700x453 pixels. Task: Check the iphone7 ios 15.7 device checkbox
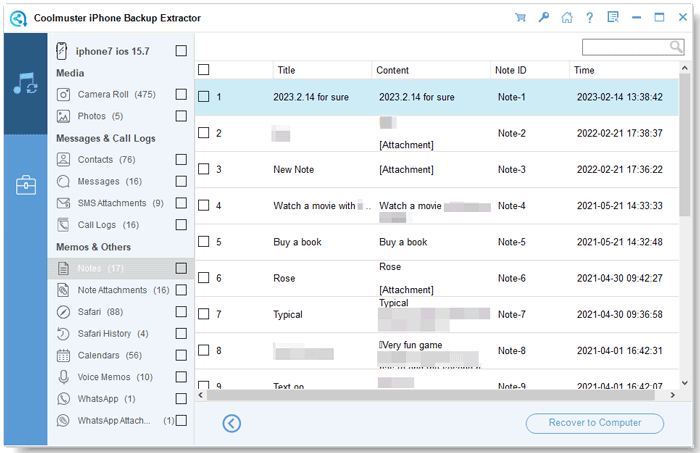[181, 50]
